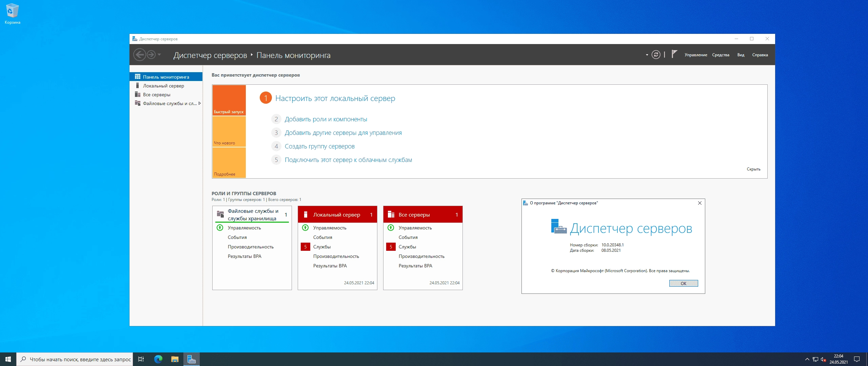Click Настроить этот локальный сервер link
Image resolution: width=868 pixels, height=366 pixels.
[335, 98]
